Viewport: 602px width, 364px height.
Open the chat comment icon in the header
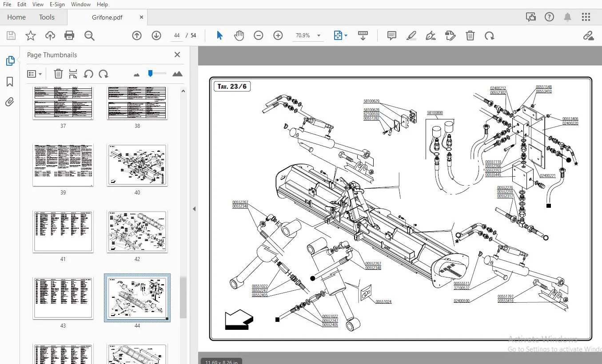click(531, 17)
